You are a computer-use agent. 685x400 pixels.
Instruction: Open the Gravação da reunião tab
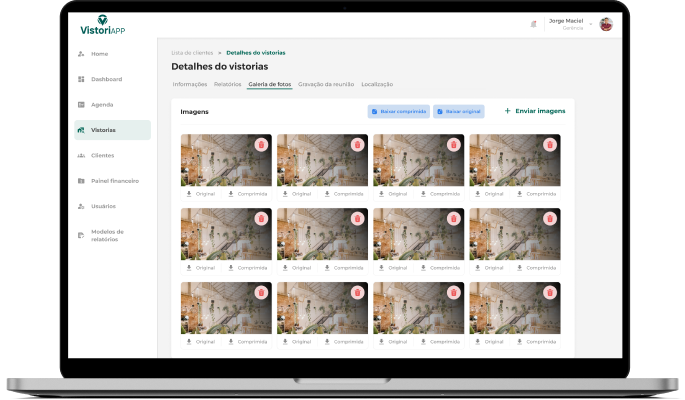click(x=326, y=84)
